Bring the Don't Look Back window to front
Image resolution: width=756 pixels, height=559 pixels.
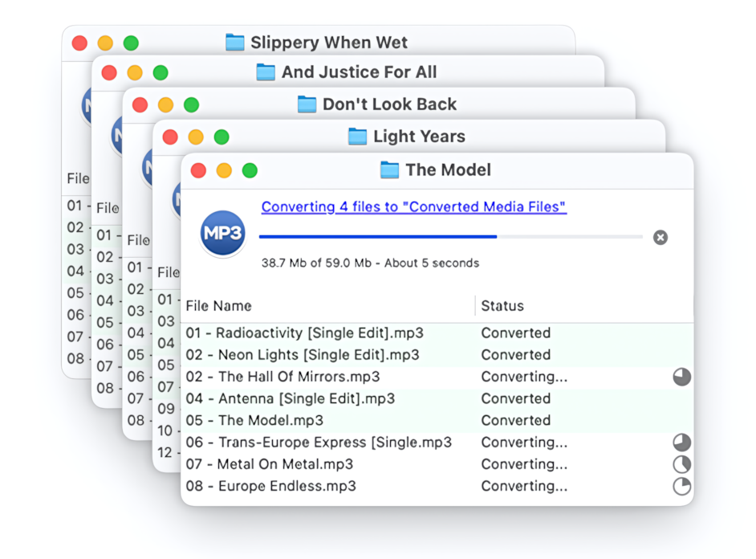pyautogui.click(x=389, y=104)
